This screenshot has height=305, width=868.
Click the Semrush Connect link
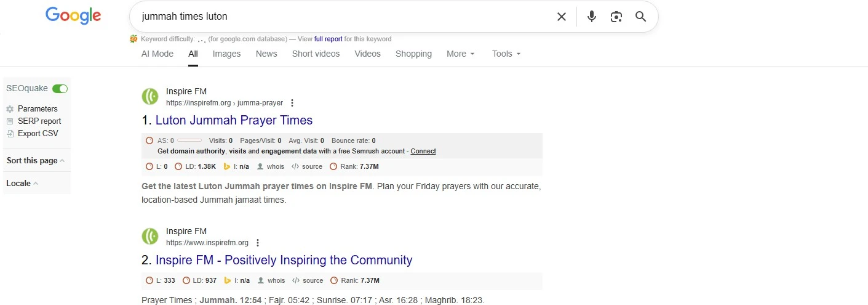(423, 151)
